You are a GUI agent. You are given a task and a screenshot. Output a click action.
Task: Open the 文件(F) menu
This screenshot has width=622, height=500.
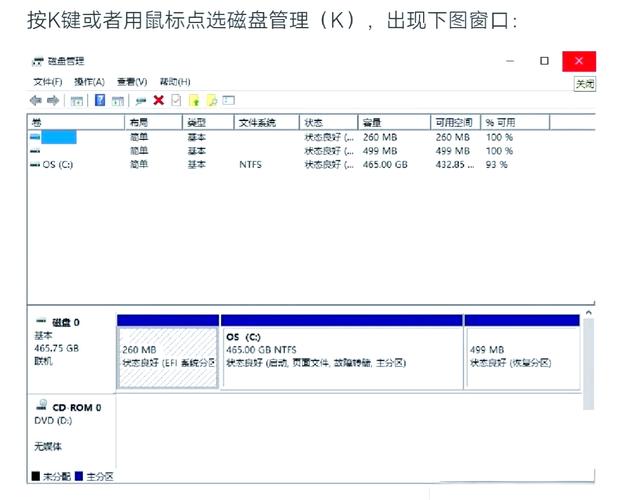coord(48,82)
